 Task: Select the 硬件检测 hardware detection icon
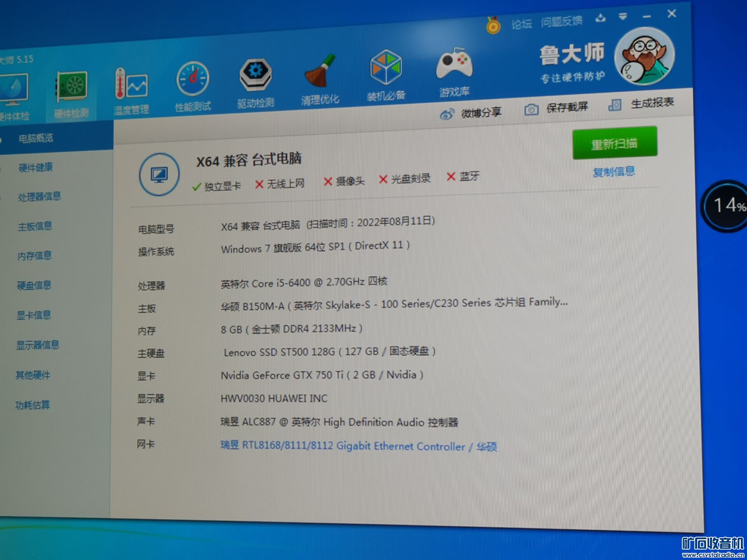72,86
